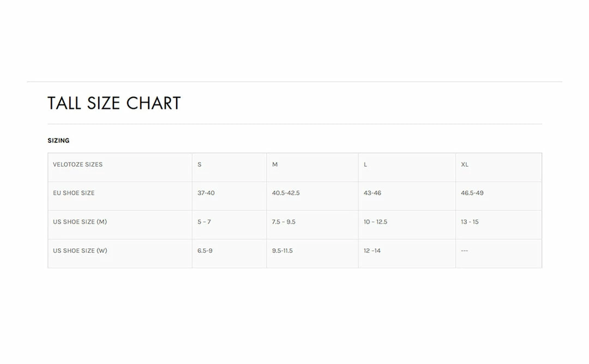This screenshot has height=364, width=589.
Task: Click the S size column header
Action: [x=200, y=165]
